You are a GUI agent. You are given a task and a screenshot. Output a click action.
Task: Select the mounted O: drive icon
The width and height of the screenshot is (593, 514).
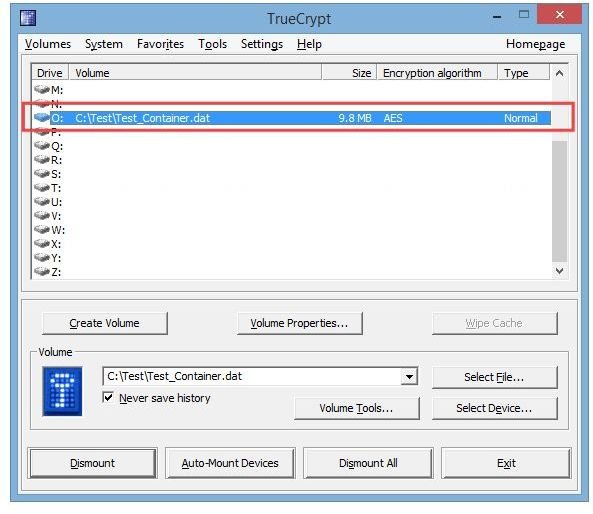point(42,118)
